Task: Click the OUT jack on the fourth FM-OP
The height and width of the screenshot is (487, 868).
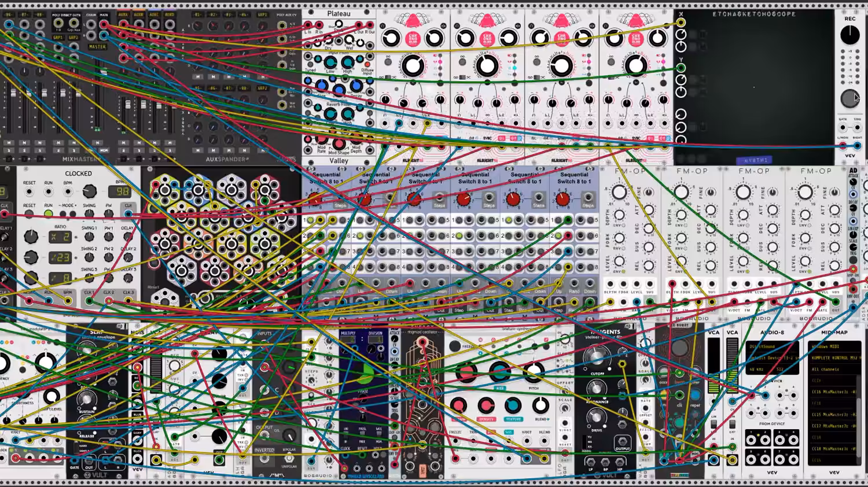Action: (836, 302)
